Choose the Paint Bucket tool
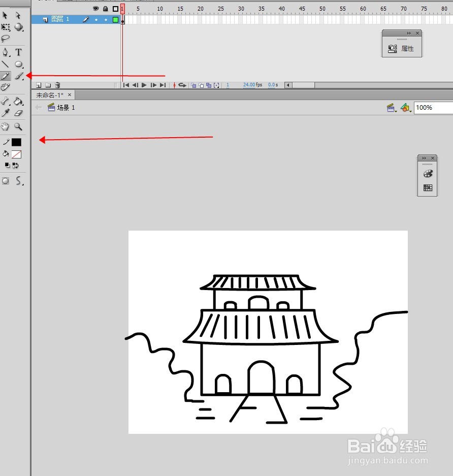This screenshot has height=476, width=453. coord(19,101)
